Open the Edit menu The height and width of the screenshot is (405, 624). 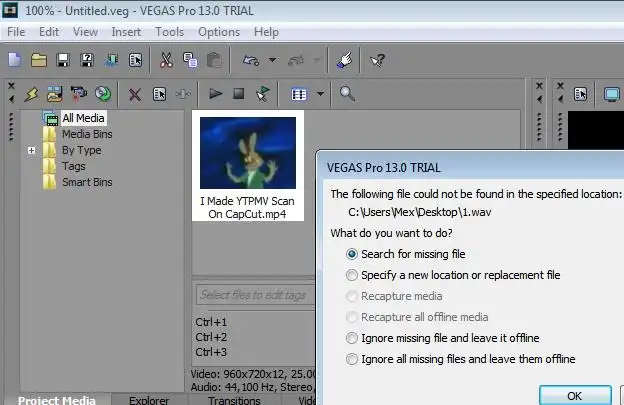click(x=49, y=32)
